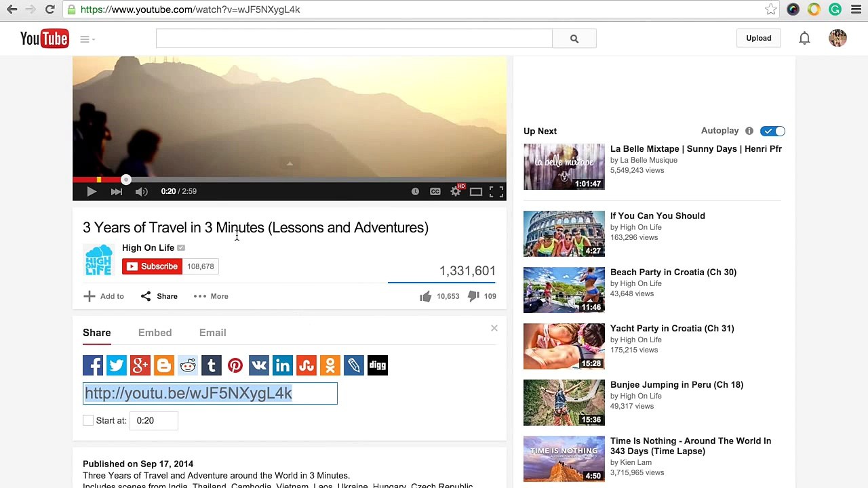The height and width of the screenshot is (488, 868).
Task: Share video on LinkedIn
Action: point(283,366)
